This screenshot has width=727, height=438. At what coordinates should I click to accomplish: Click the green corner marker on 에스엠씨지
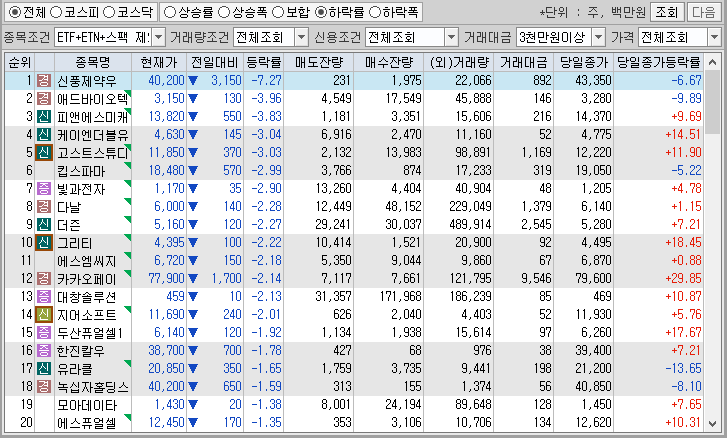pyautogui.click(x=128, y=255)
